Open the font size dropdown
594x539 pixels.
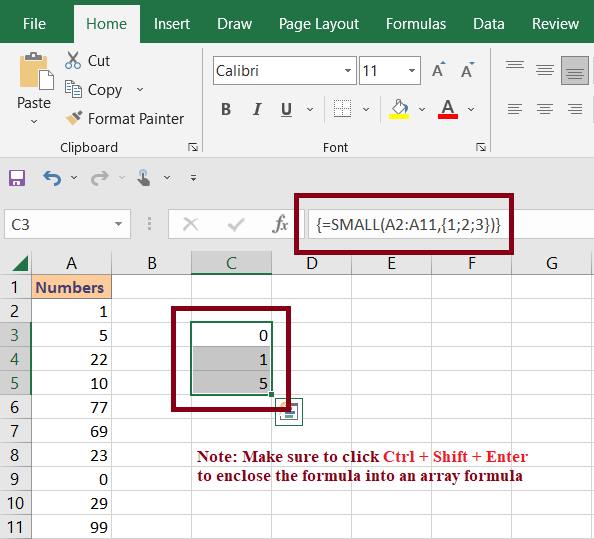412,70
